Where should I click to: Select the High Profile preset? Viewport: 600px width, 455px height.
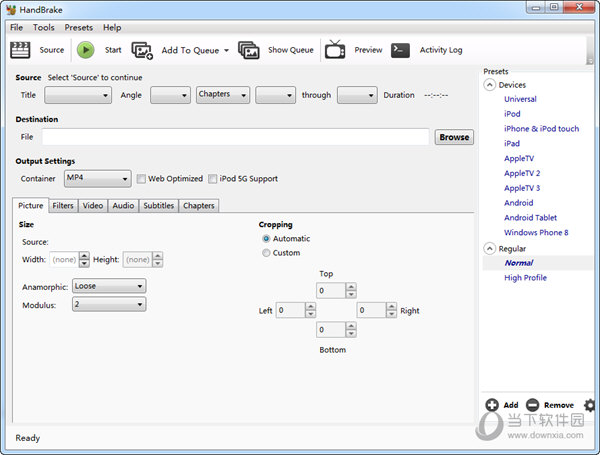[x=525, y=278]
